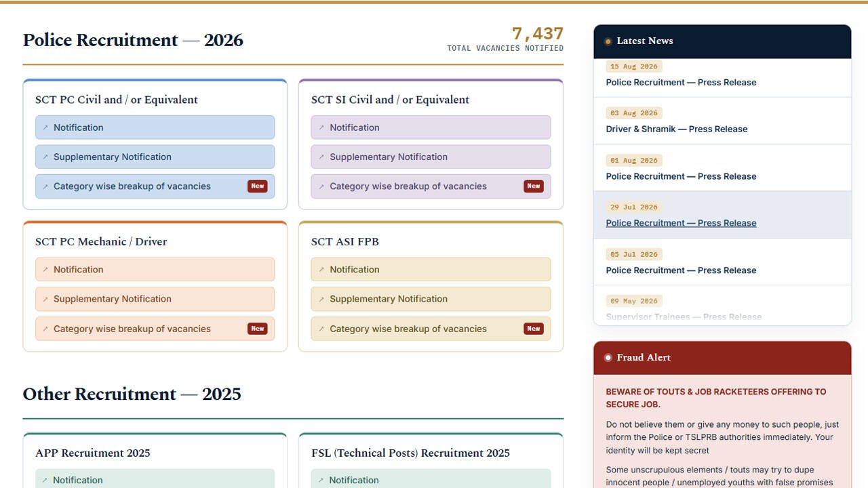Click the New badge in SCT PC Mechanic card
This screenshot has height=488, width=868.
point(258,329)
